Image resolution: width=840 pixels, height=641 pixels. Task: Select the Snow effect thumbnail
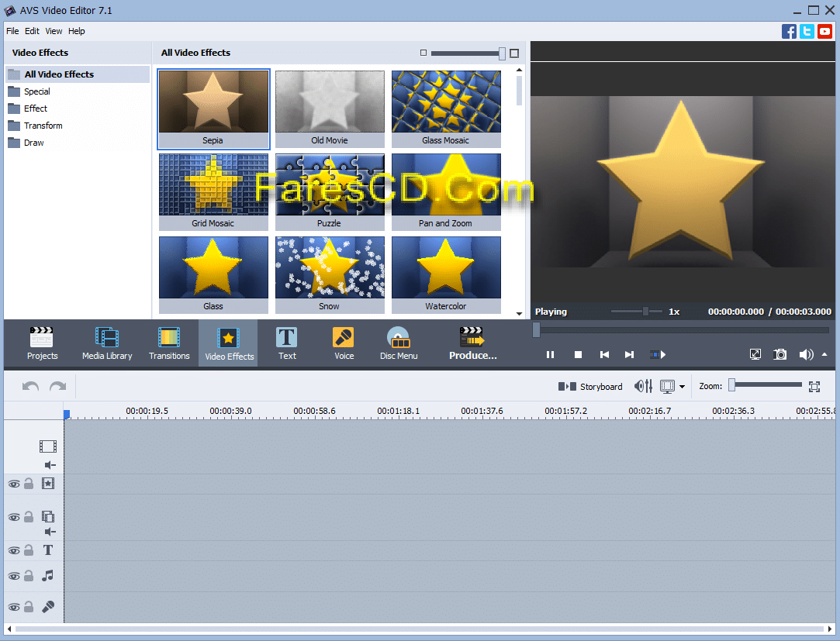pos(330,274)
